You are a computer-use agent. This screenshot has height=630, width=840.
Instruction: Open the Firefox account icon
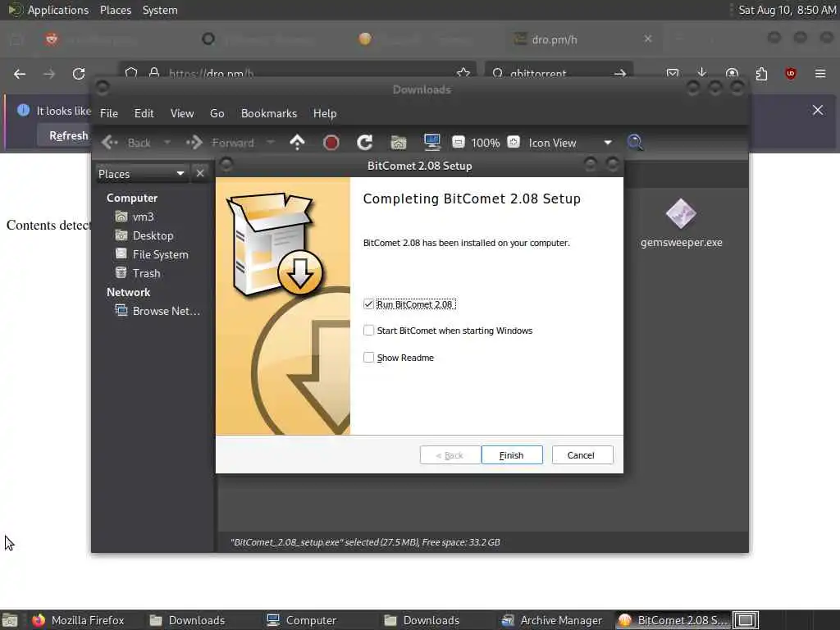[x=732, y=73]
